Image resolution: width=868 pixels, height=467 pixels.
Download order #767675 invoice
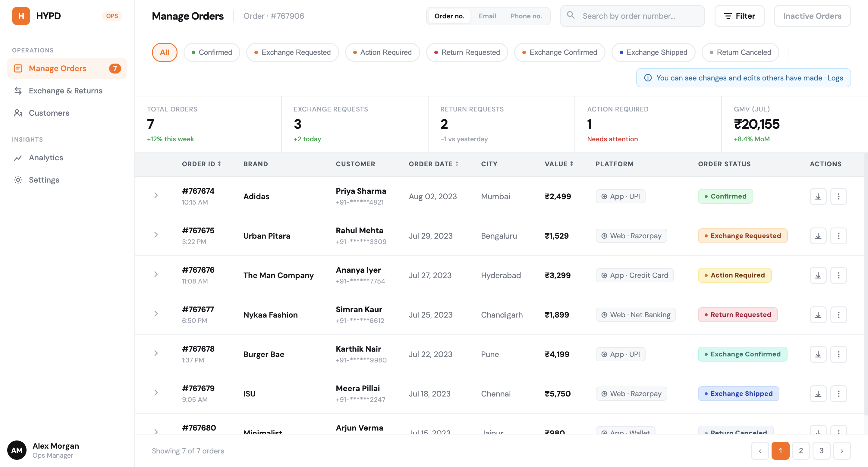tap(818, 236)
